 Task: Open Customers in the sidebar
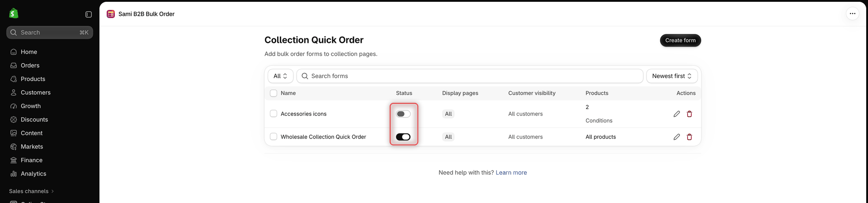36,92
